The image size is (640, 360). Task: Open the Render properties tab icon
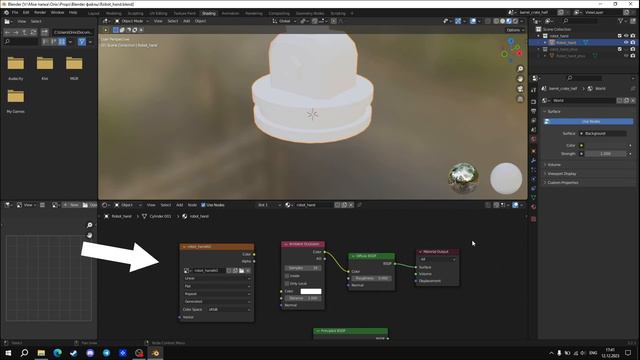click(533, 102)
